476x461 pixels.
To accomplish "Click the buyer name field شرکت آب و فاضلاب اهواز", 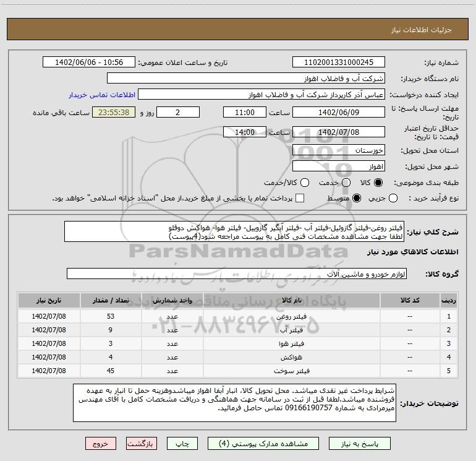I will click(246, 78).
